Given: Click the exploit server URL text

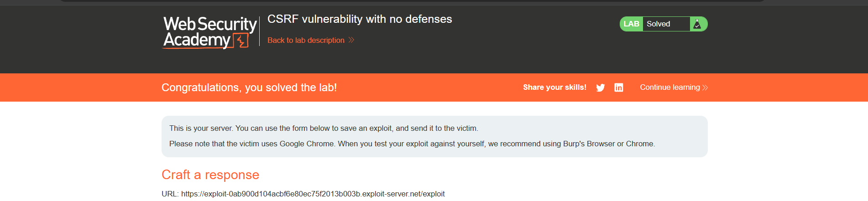Looking at the screenshot, I should (313, 194).
